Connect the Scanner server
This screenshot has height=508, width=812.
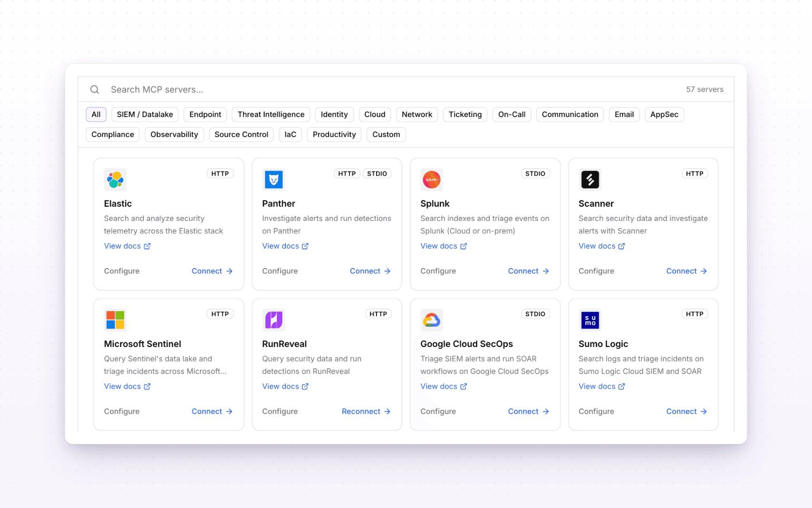tap(686, 271)
